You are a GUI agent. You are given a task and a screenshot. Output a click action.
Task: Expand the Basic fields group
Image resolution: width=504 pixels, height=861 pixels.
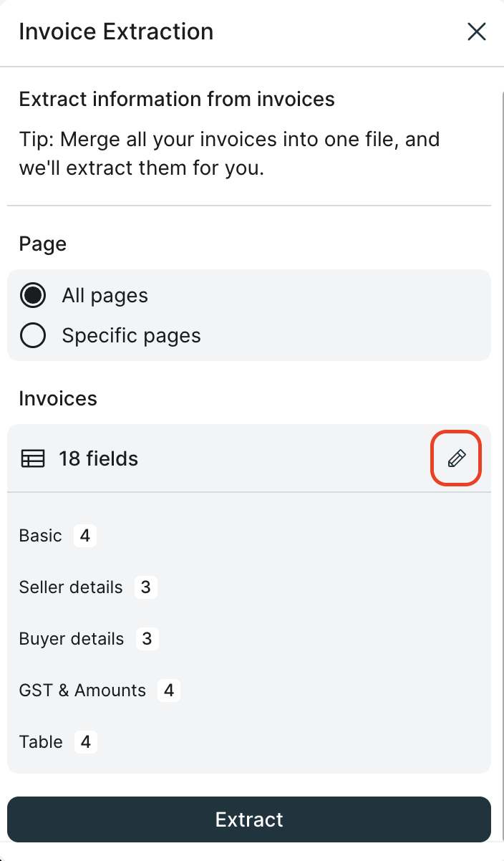point(40,535)
